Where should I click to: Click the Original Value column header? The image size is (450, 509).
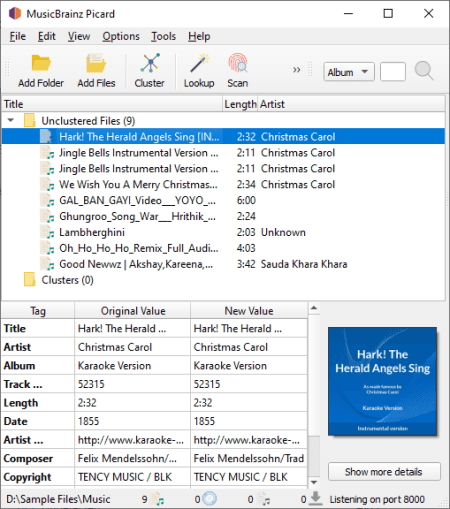(133, 311)
